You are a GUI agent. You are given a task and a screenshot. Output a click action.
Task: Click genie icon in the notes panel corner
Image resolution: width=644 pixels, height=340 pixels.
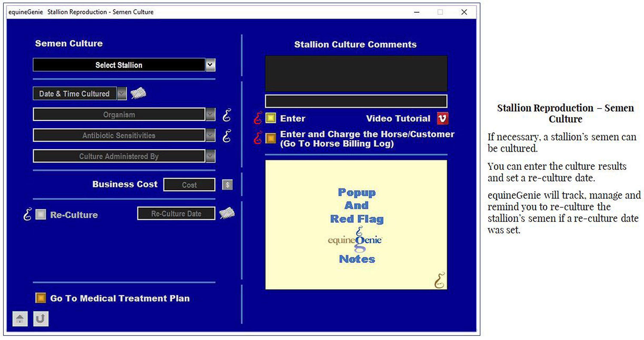[439, 280]
